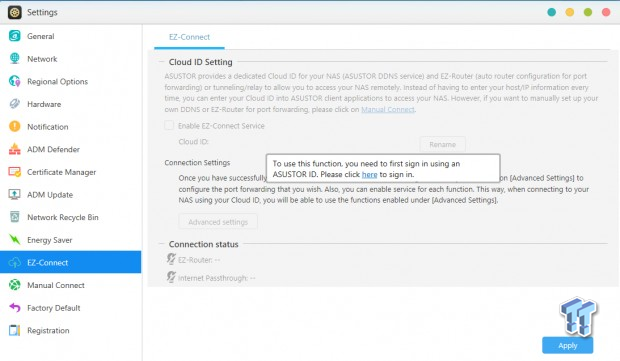Follow the Manual Connect hyperlink in the description
The image size is (620, 361).
[x=388, y=110]
